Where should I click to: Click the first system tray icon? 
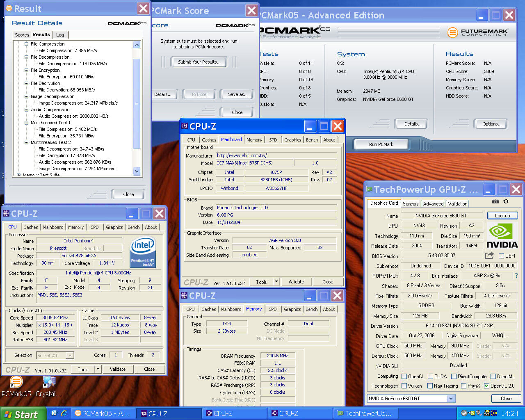tap(464, 413)
